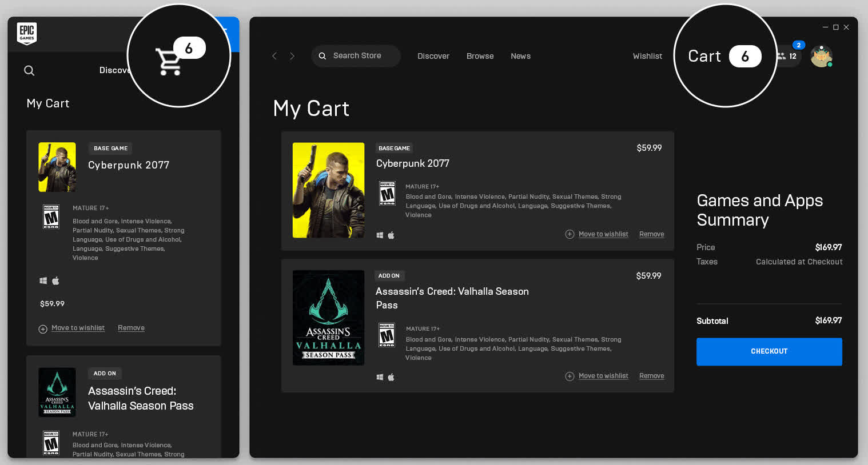This screenshot has height=465, width=868.
Task: Click ESRB M icon for Valhalla, narrow window
Action: click(x=51, y=443)
